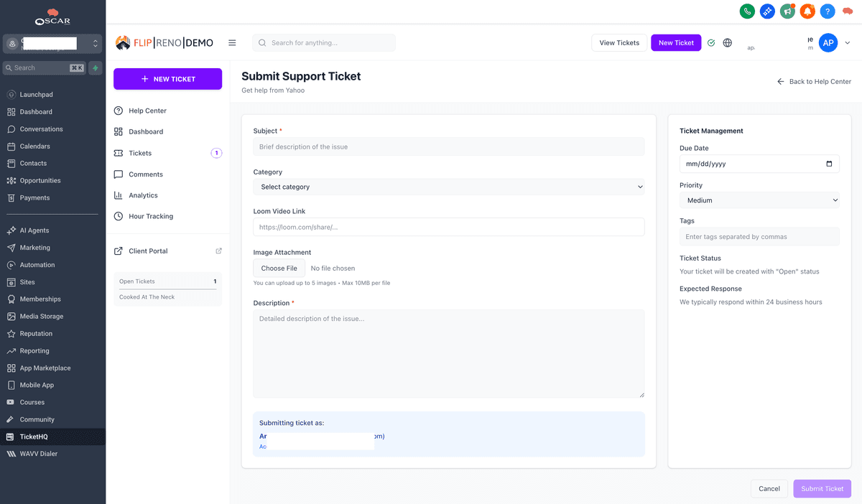Change the Priority dropdown from Medium
862x504 pixels.
759,200
